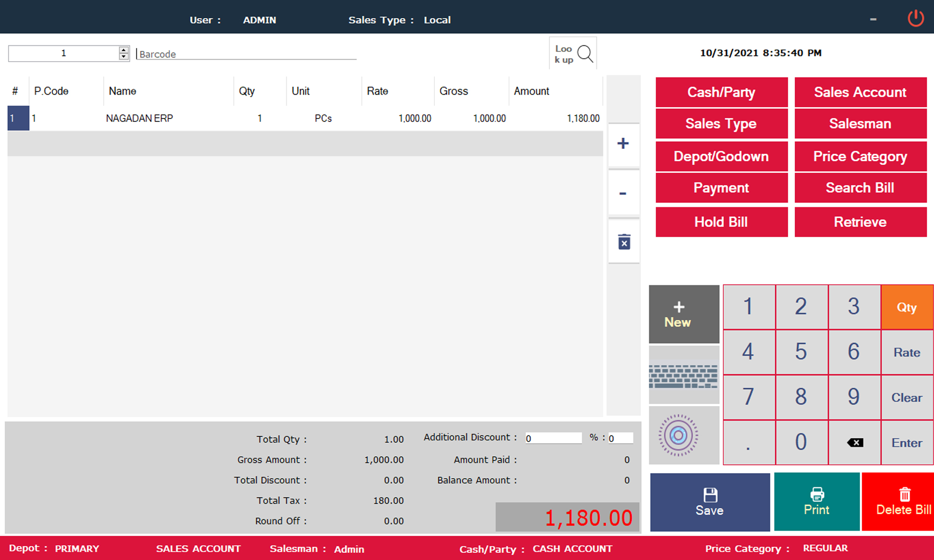Hold the current bill
Viewport: 934px width, 560px height.
click(721, 222)
